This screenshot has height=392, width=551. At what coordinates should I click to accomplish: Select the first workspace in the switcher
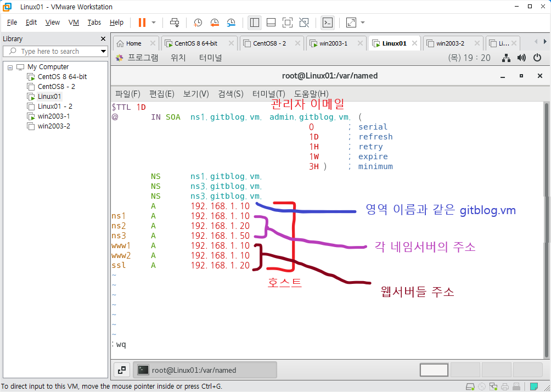(434, 370)
